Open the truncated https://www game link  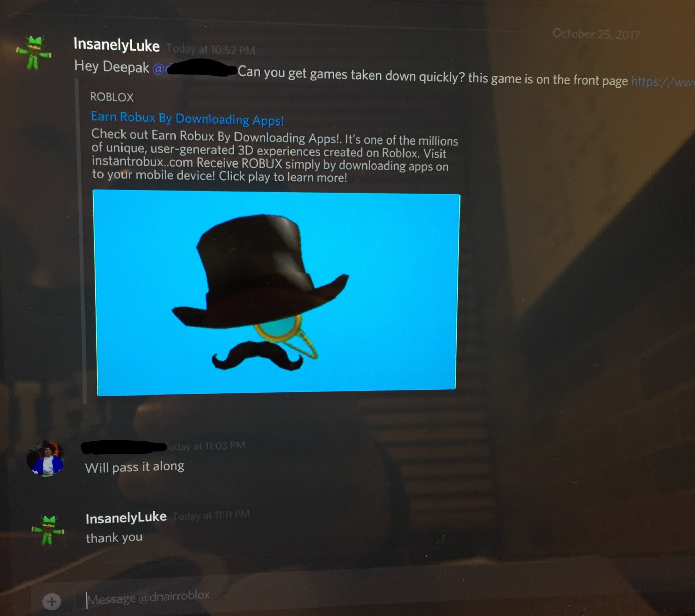662,82
